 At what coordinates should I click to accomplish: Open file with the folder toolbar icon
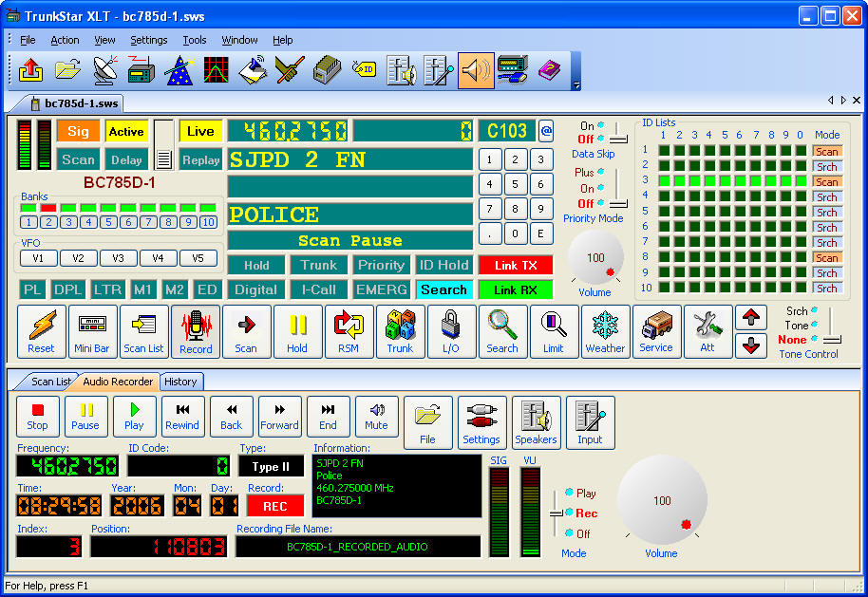pos(68,71)
